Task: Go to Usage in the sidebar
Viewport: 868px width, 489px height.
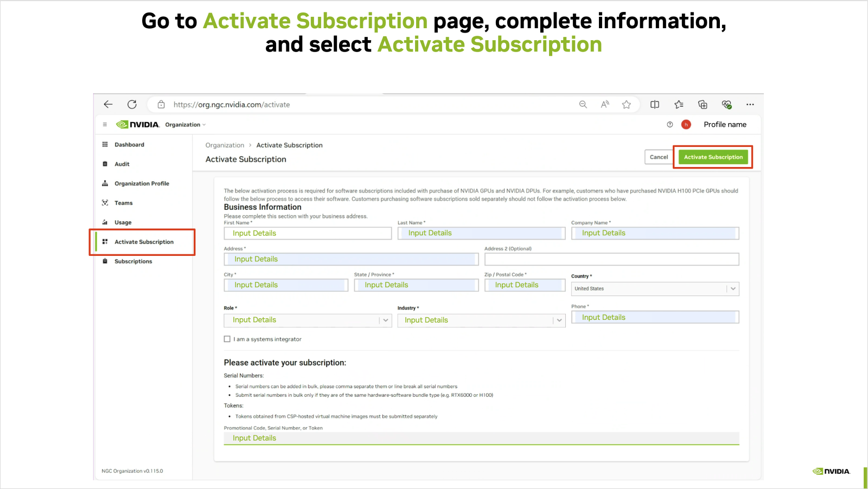Action: point(123,223)
